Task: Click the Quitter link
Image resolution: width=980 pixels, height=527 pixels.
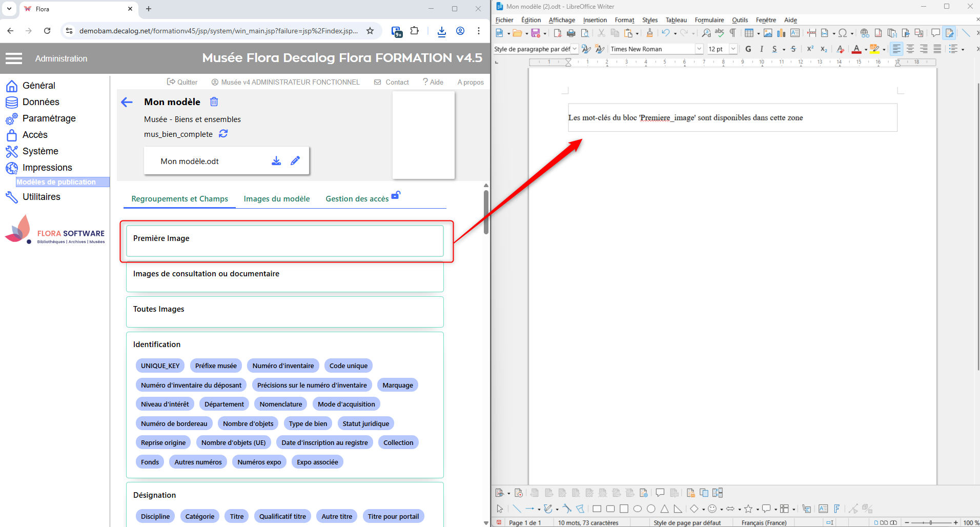Action: tap(182, 82)
